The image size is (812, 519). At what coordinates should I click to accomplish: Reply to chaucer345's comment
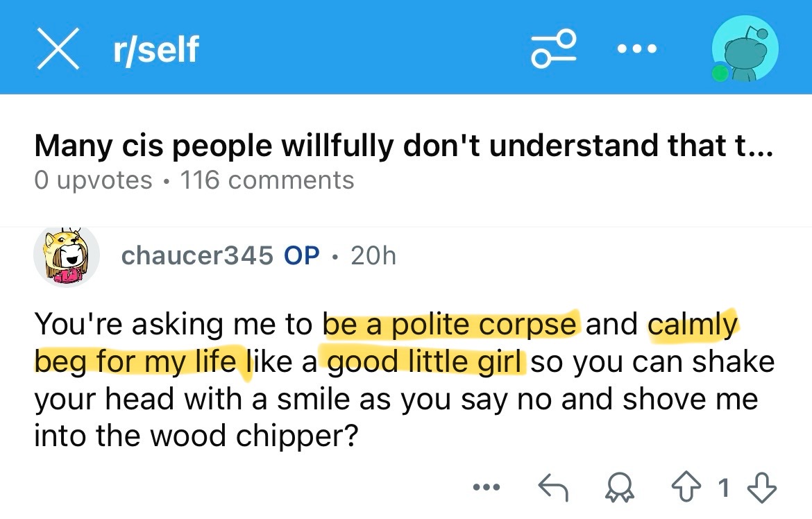[x=554, y=488]
